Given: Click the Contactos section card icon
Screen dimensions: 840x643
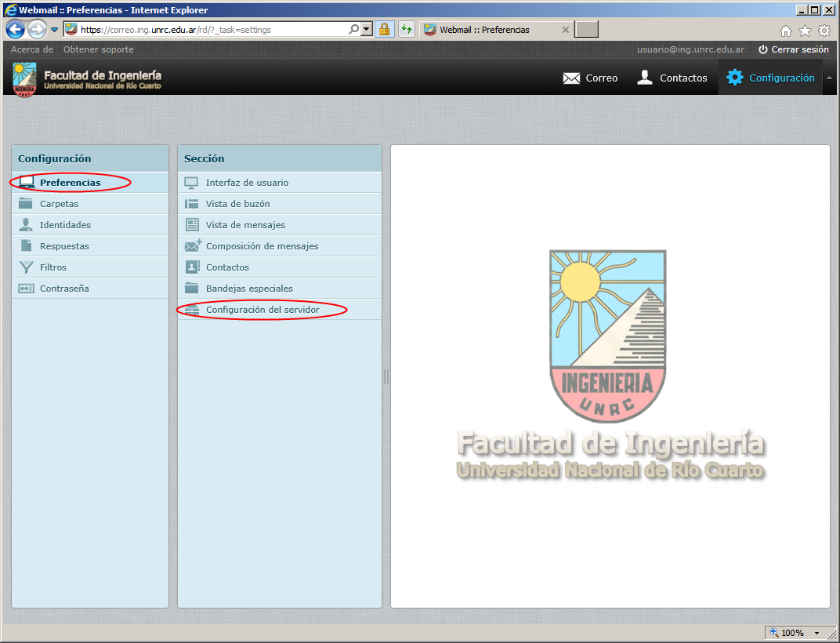Looking at the screenshot, I should 192,267.
